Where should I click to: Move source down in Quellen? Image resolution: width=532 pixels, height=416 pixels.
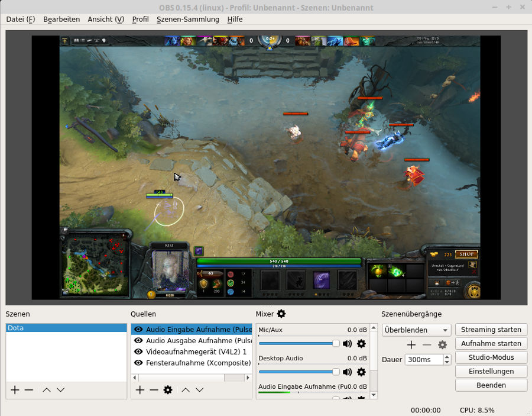point(200,390)
